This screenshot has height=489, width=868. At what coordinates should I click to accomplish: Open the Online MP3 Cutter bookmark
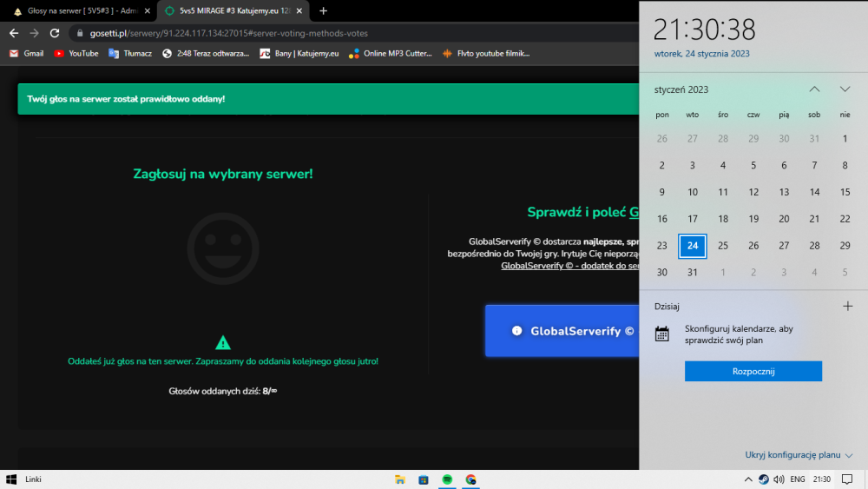coord(391,54)
